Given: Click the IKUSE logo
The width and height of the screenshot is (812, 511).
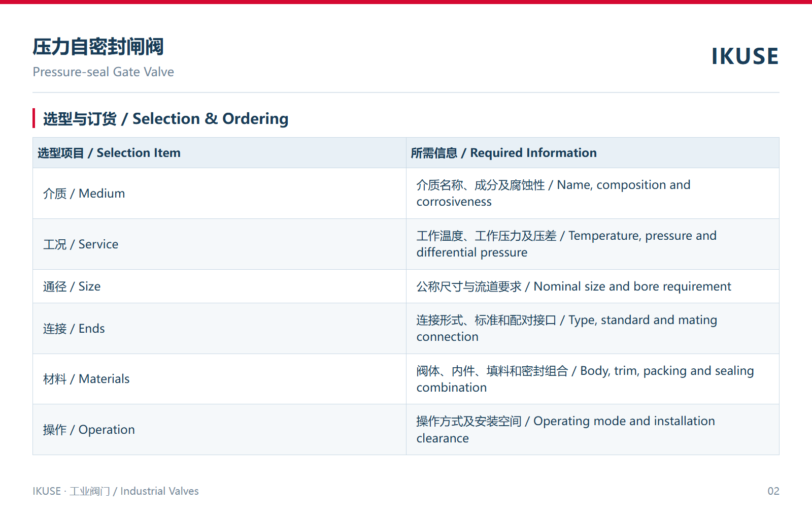Looking at the screenshot, I should tap(745, 56).
